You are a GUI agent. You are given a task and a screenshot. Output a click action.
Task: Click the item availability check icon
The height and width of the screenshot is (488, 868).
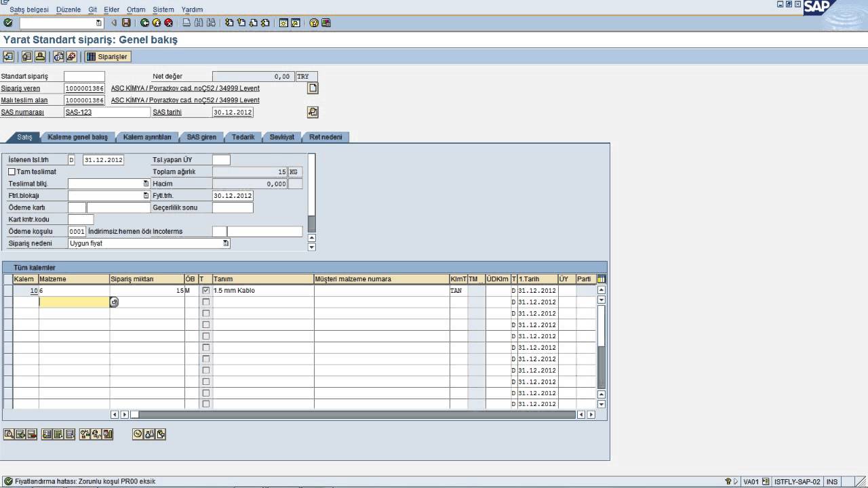click(x=84, y=434)
